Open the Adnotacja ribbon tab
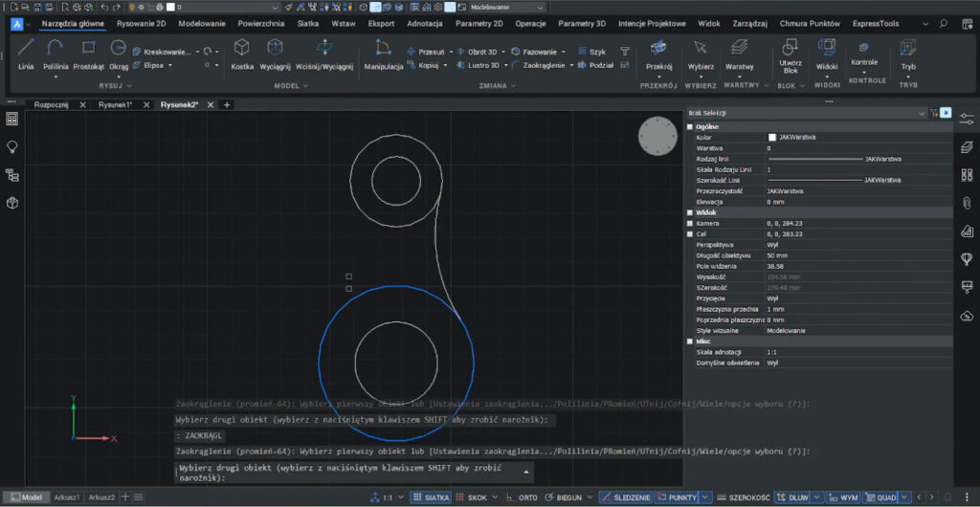980x507 pixels. (x=425, y=24)
